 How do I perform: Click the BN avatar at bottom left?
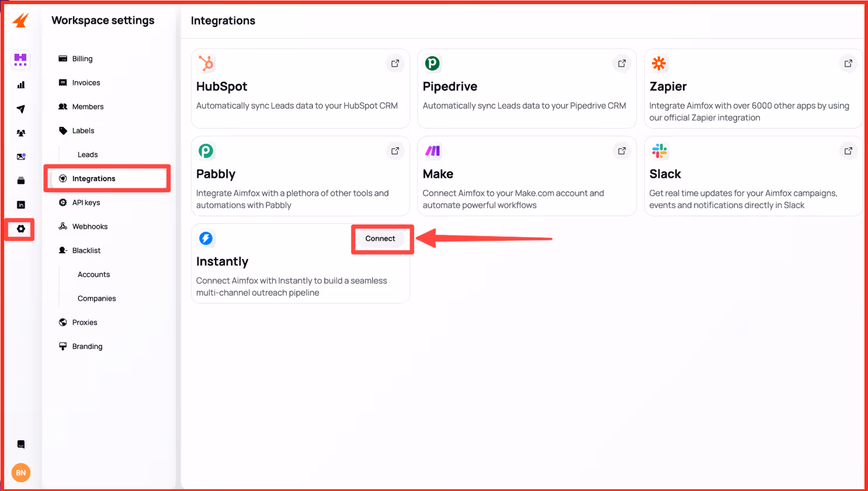(20, 472)
